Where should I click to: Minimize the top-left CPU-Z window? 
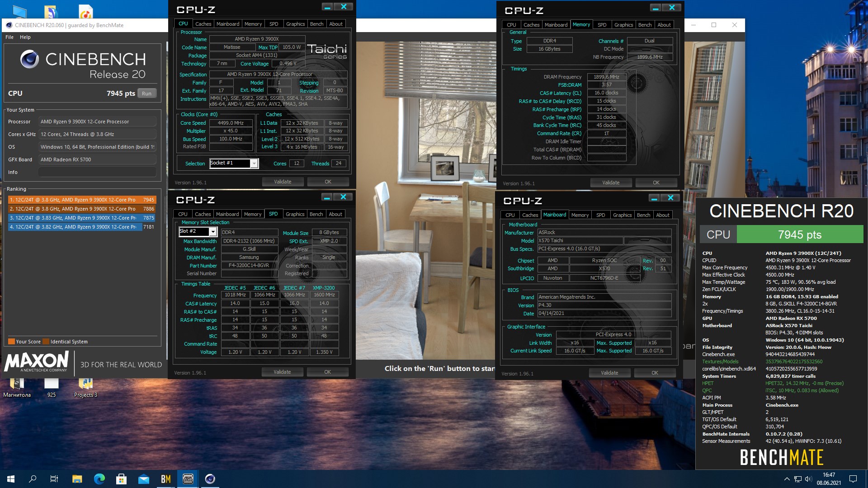click(x=327, y=7)
